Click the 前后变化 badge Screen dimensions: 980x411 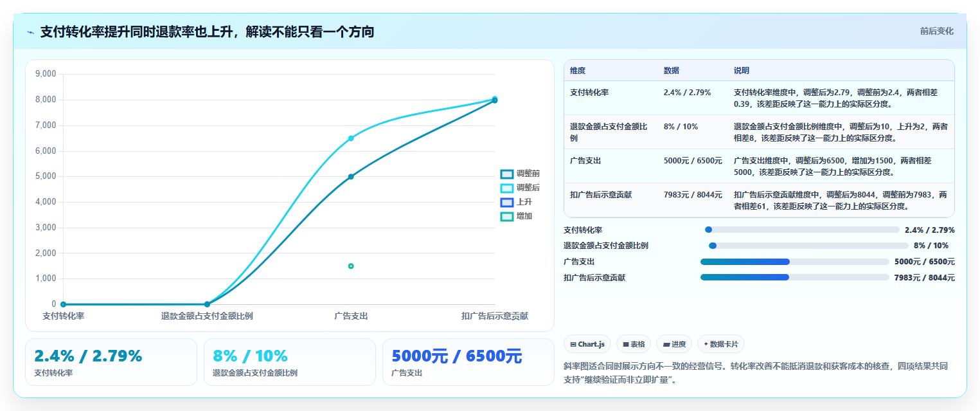(936, 31)
